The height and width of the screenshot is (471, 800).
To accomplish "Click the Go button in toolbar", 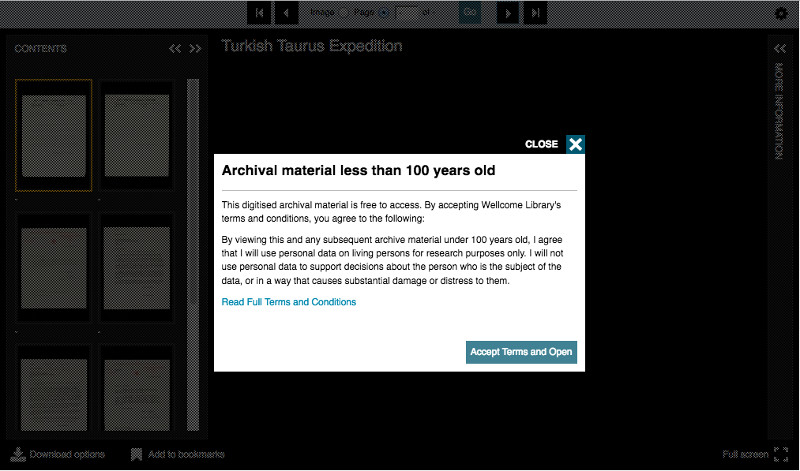I will [x=470, y=13].
